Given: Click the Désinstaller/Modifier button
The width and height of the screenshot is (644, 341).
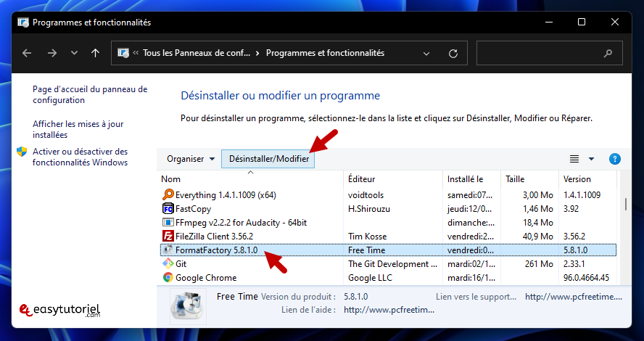Looking at the screenshot, I should tap(268, 159).
